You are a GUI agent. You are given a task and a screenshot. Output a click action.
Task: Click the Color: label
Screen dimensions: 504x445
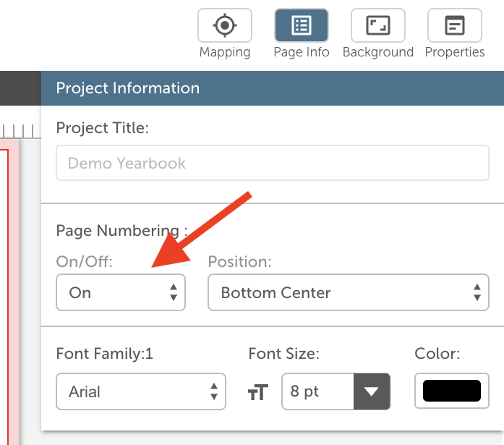tap(437, 354)
